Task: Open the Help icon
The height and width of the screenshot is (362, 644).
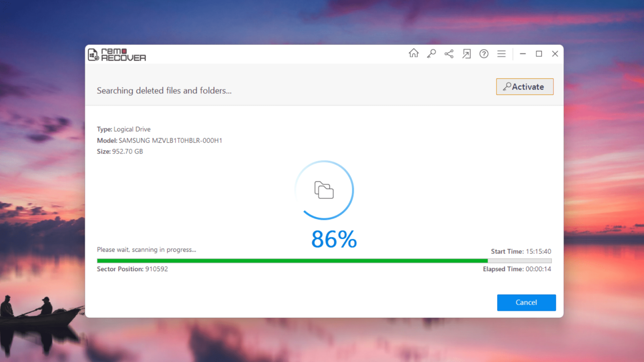Action: coord(484,53)
